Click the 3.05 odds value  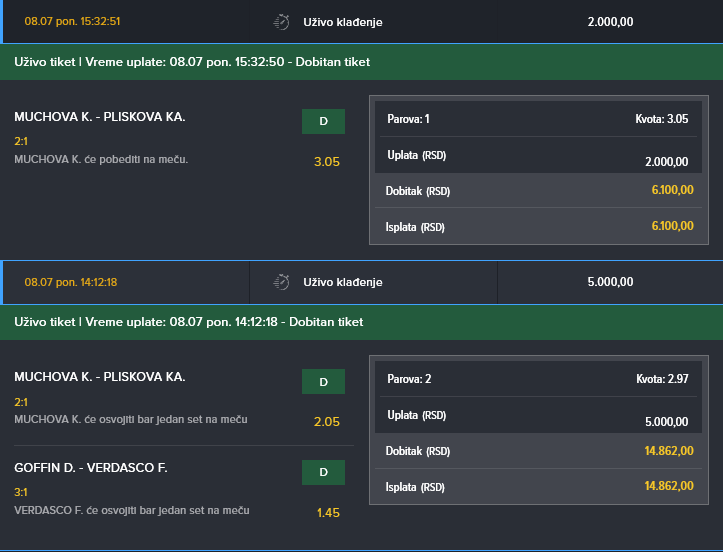point(327,162)
